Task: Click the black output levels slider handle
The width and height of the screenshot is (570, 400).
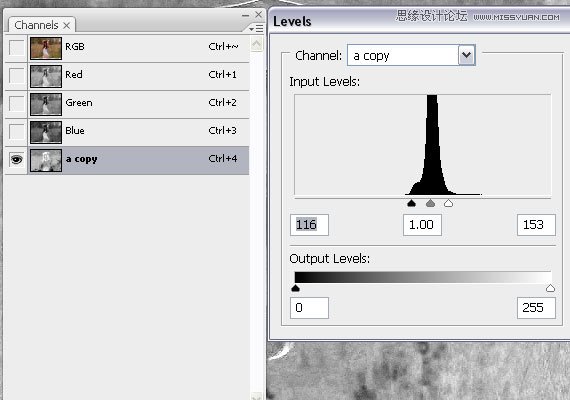Action: [x=296, y=288]
